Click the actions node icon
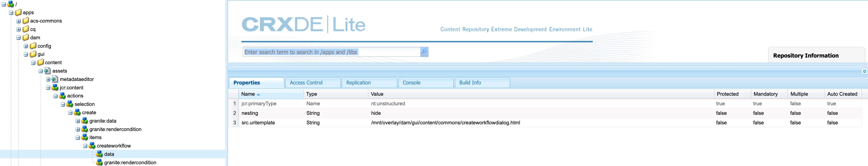868x166 pixels. [63, 96]
